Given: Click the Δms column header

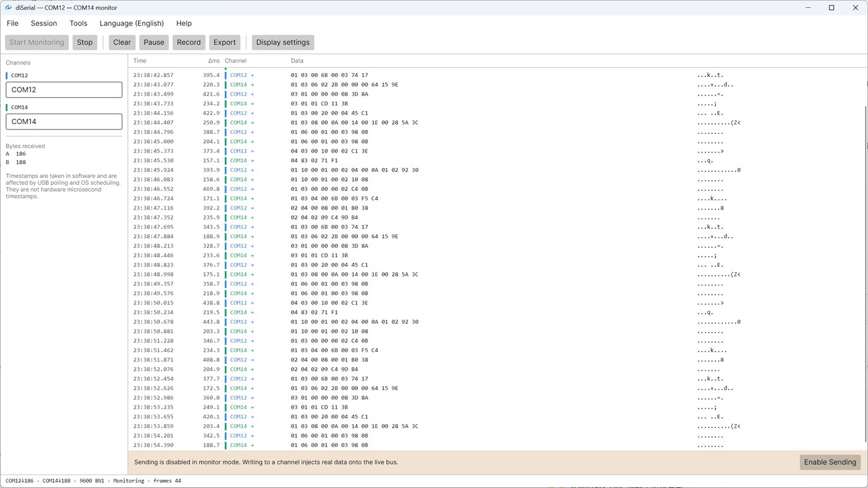Looking at the screenshot, I should coord(213,61).
